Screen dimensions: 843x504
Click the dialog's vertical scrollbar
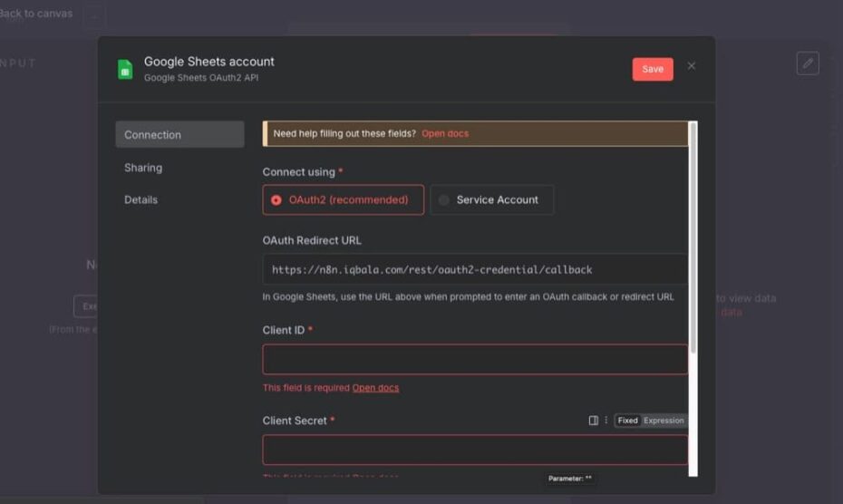693,237
